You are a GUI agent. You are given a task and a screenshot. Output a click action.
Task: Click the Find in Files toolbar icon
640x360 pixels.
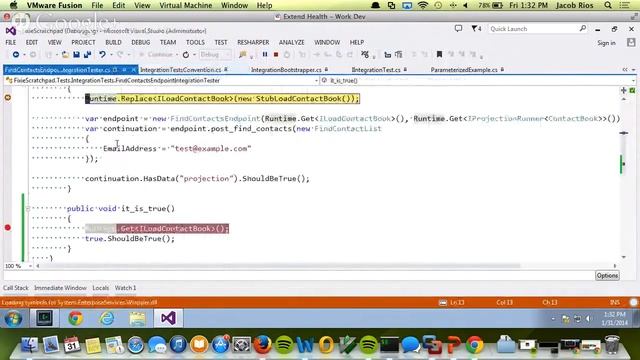(242, 55)
